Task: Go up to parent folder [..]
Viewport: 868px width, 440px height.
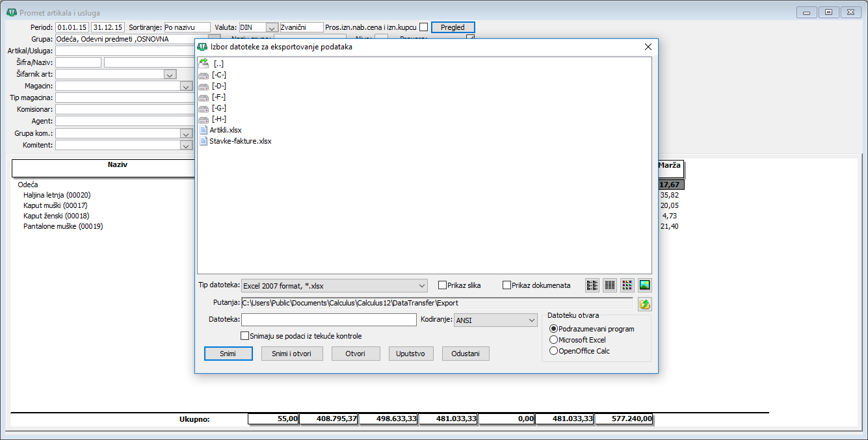Action: (x=218, y=64)
